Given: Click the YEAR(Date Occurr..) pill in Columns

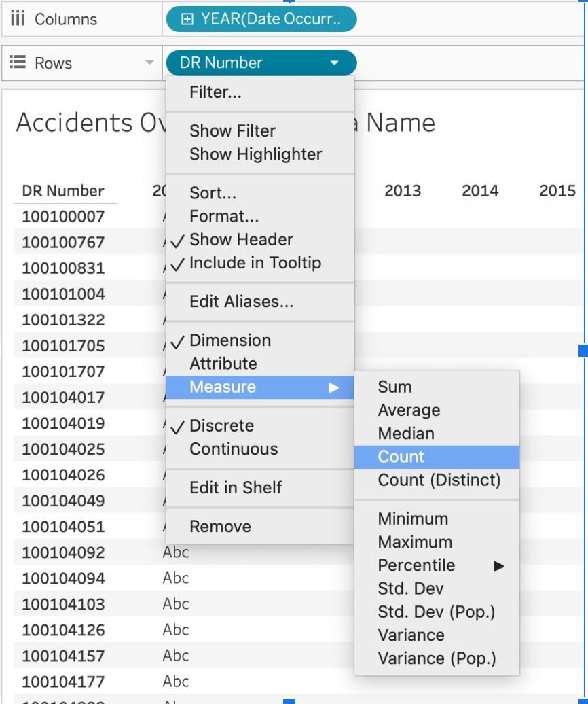Looking at the screenshot, I should (261, 19).
